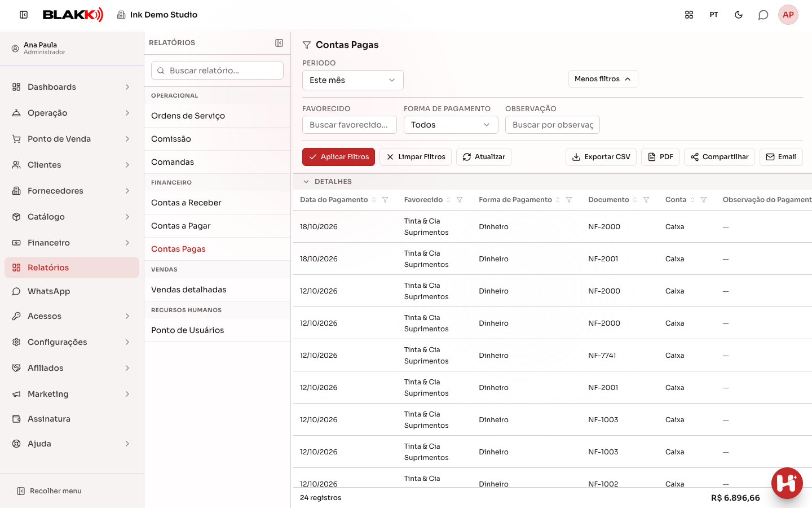Switch language with the PT button

pyautogui.click(x=714, y=15)
